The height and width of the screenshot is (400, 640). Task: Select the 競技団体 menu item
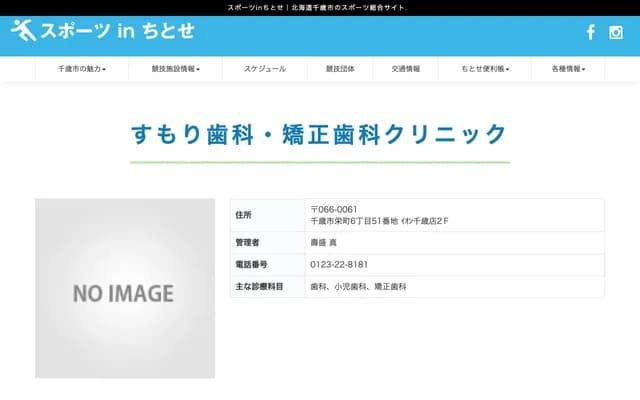[x=340, y=69]
